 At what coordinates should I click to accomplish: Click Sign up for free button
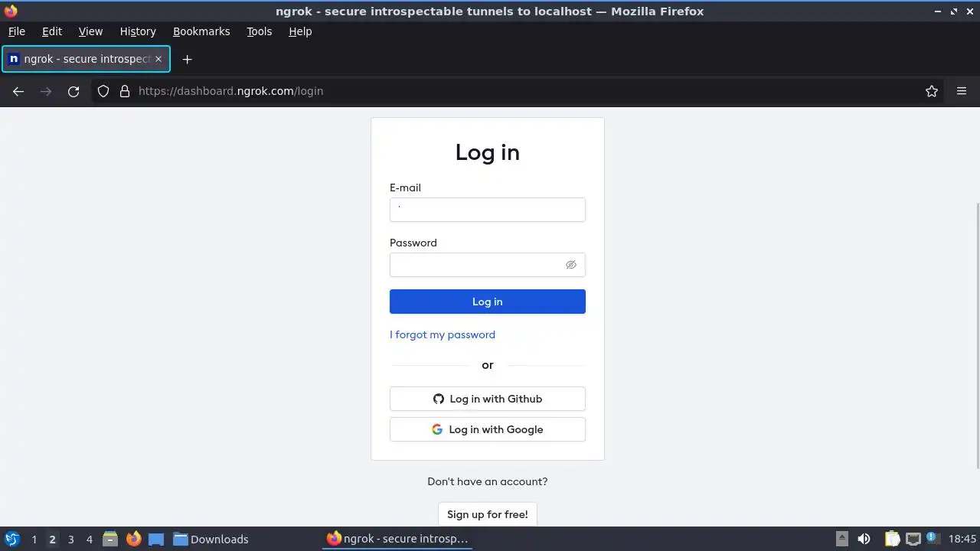[x=488, y=514]
